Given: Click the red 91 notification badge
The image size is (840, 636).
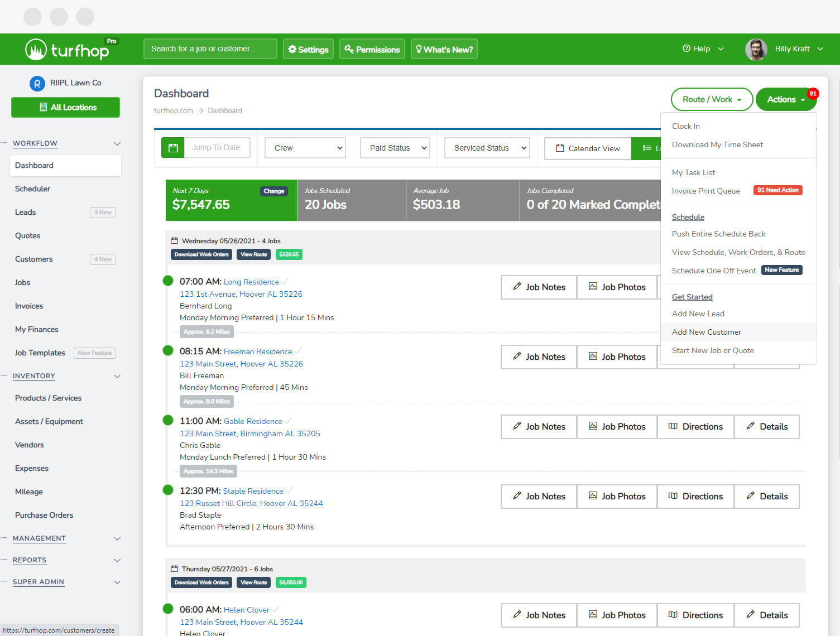Looking at the screenshot, I should (x=813, y=94).
